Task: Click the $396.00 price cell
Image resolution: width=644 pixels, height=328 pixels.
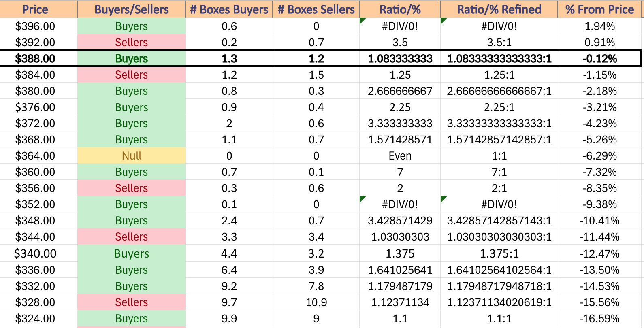Action: (x=38, y=26)
